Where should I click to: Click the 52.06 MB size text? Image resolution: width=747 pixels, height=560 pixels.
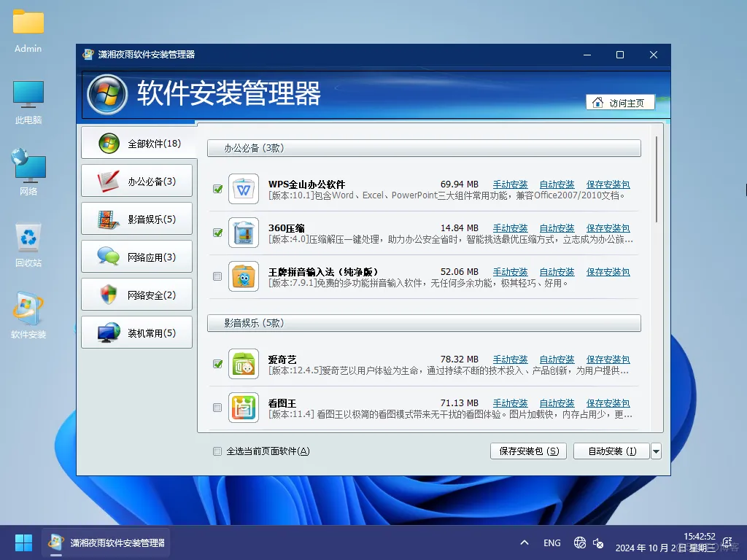460,272
